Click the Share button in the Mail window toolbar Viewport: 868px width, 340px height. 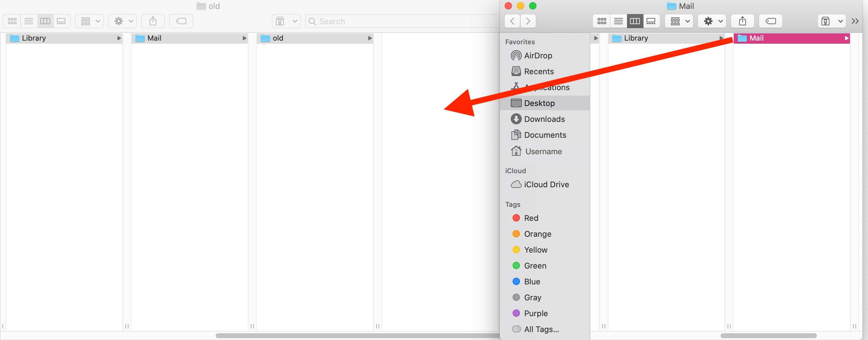coord(742,21)
